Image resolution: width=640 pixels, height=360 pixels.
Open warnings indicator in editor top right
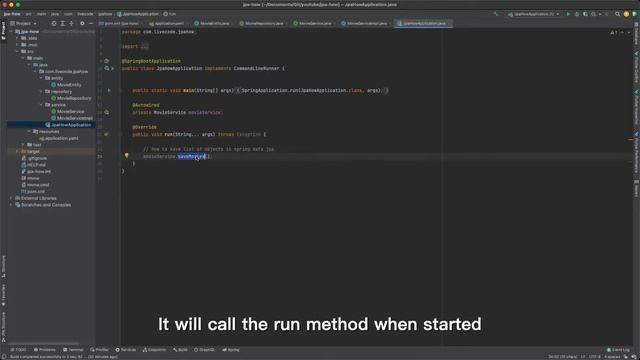click(x=613, y=32)
